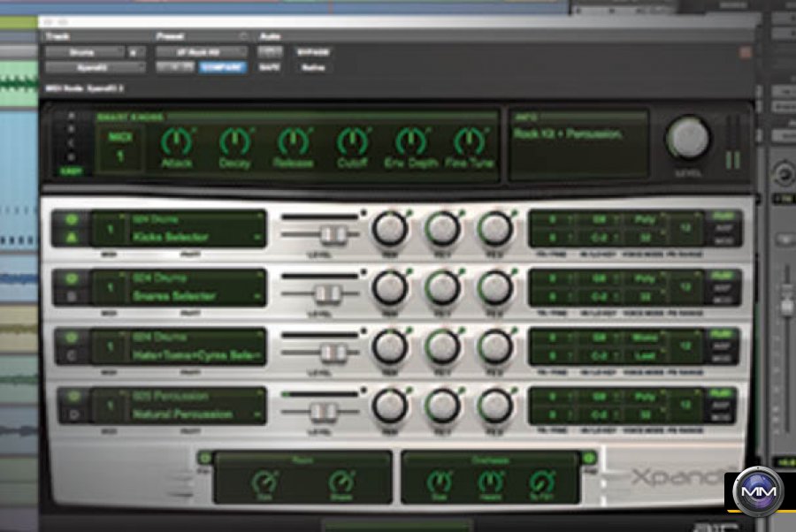Select part A letter button on Kicks row

pyautogui.click(x=72, y=238)
